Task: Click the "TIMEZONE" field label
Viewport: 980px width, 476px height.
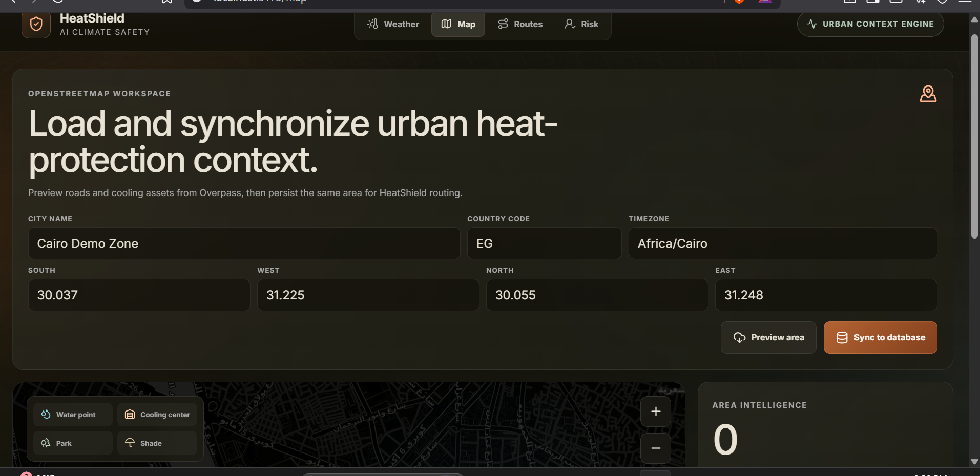Action: click(x=649, y=219)
